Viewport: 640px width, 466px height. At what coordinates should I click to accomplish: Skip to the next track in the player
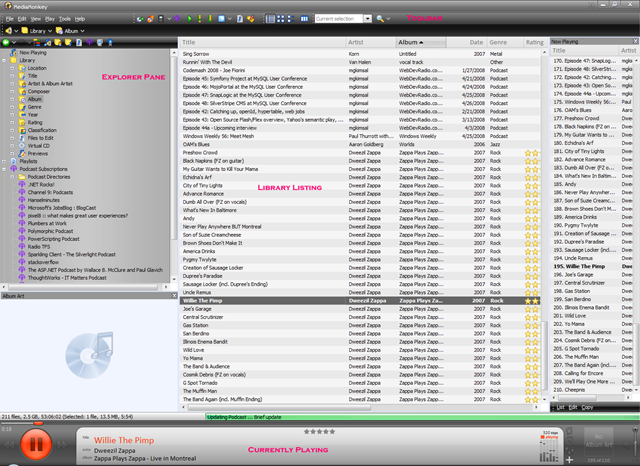pyautogui.click(x=62, y=445)
